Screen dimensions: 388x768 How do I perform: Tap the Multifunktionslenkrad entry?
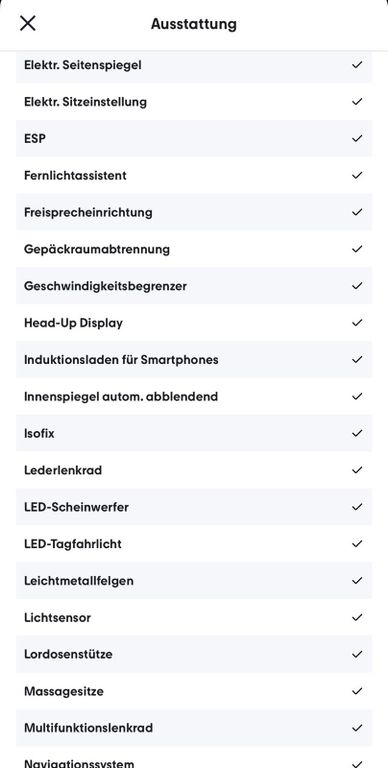pyautogui.click(x=194, y=728)
